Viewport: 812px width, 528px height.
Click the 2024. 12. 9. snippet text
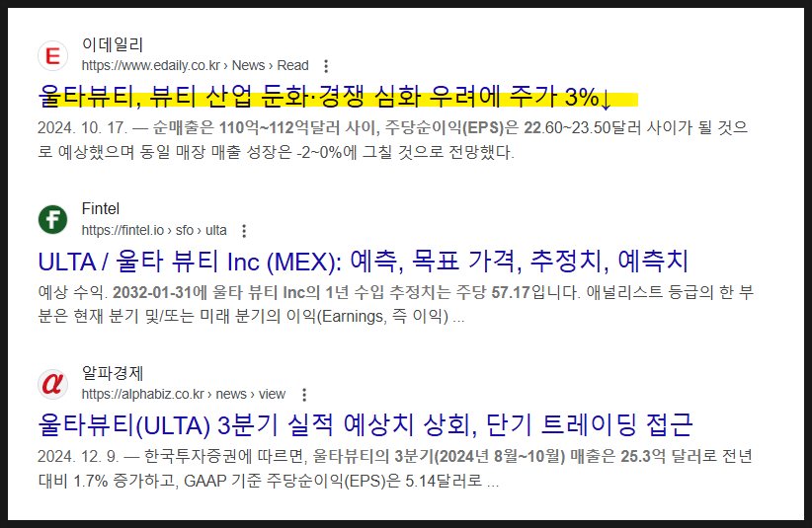pos(394,469)
